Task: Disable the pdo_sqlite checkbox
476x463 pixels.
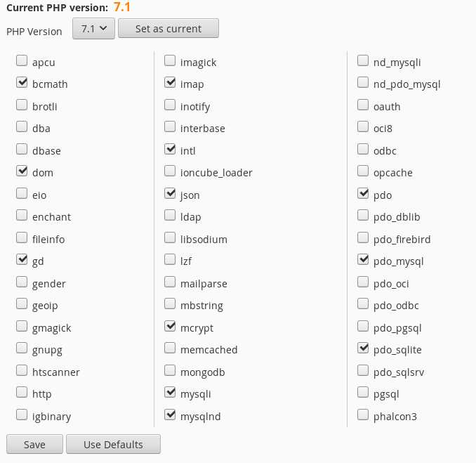Action: [363, 348]
